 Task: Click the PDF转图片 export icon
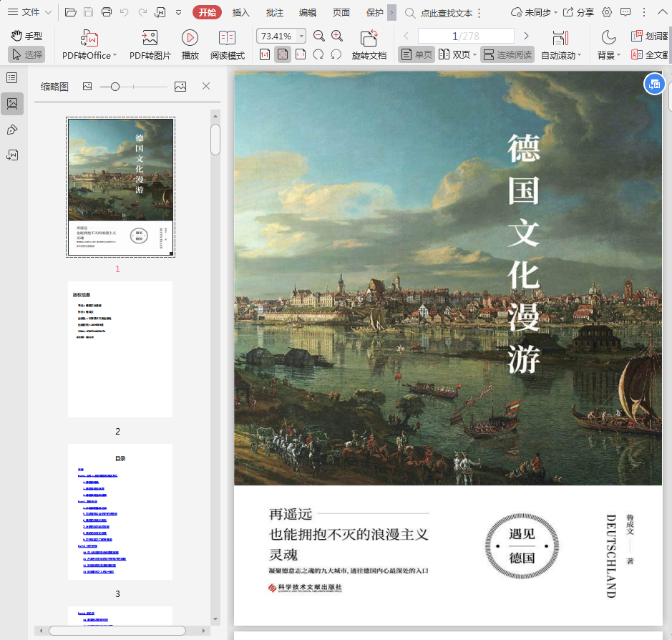tap(150, 39)
